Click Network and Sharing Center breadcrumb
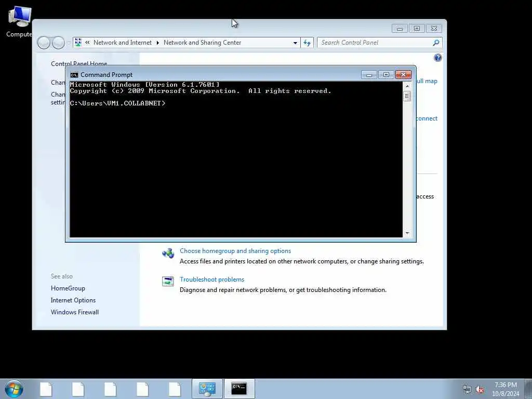 coord(202,43)
